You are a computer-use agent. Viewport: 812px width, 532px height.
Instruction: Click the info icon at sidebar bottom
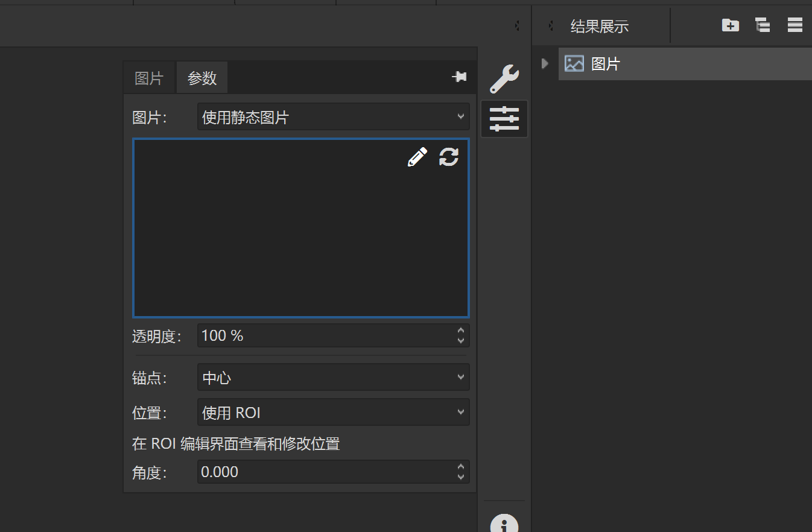[x=504, y=524]
